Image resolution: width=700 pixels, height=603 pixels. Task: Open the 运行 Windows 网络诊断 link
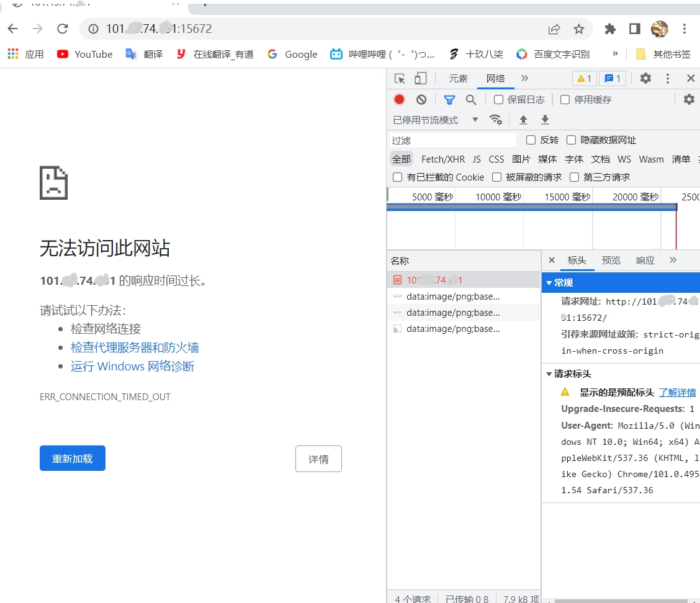click(x=132, y=366)
